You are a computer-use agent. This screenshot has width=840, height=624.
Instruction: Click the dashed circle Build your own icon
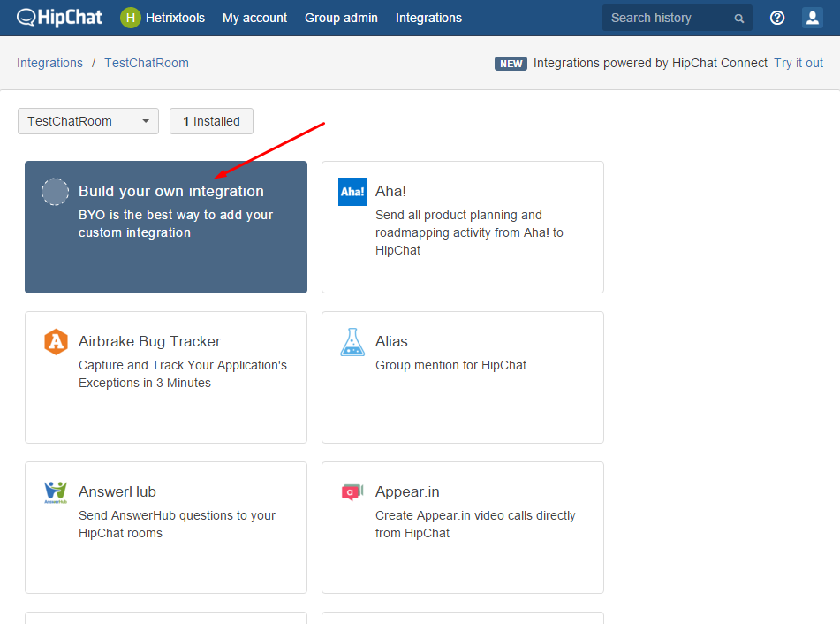55,192
